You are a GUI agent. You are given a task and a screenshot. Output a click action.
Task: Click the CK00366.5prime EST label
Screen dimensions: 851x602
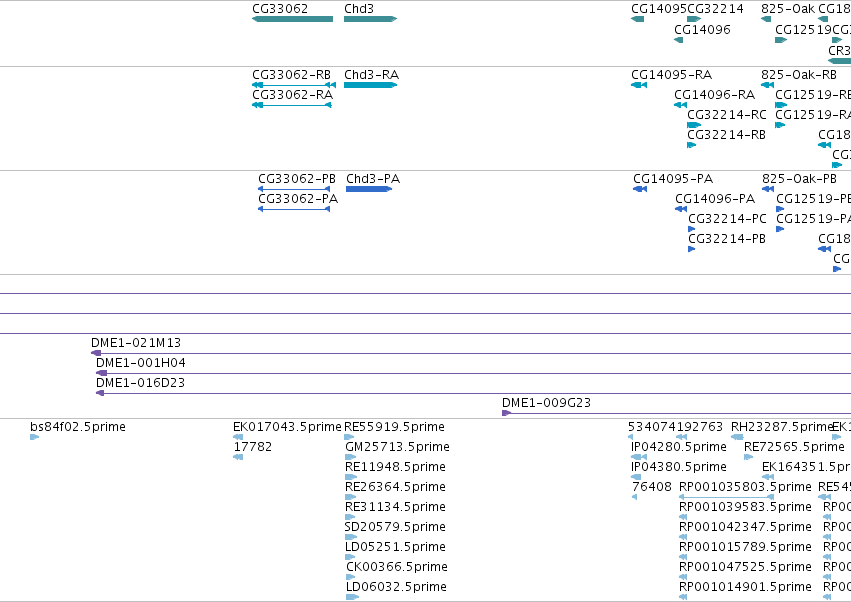pyautogui.click(x=397, y=567)
